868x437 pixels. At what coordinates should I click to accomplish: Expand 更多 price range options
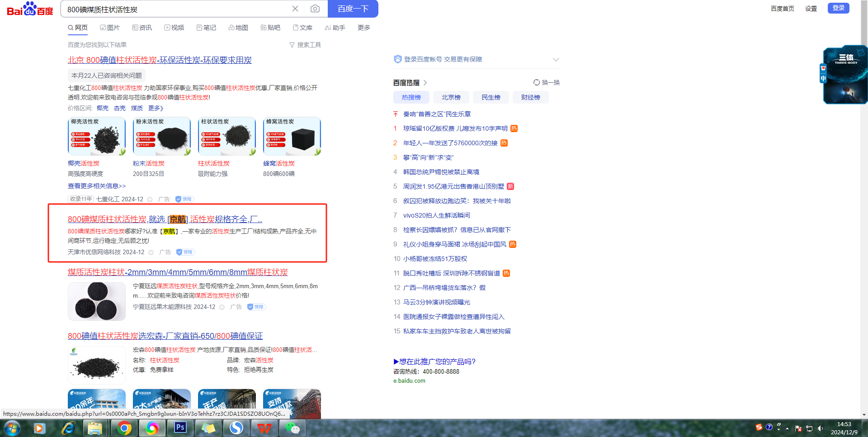coord(156,108)
